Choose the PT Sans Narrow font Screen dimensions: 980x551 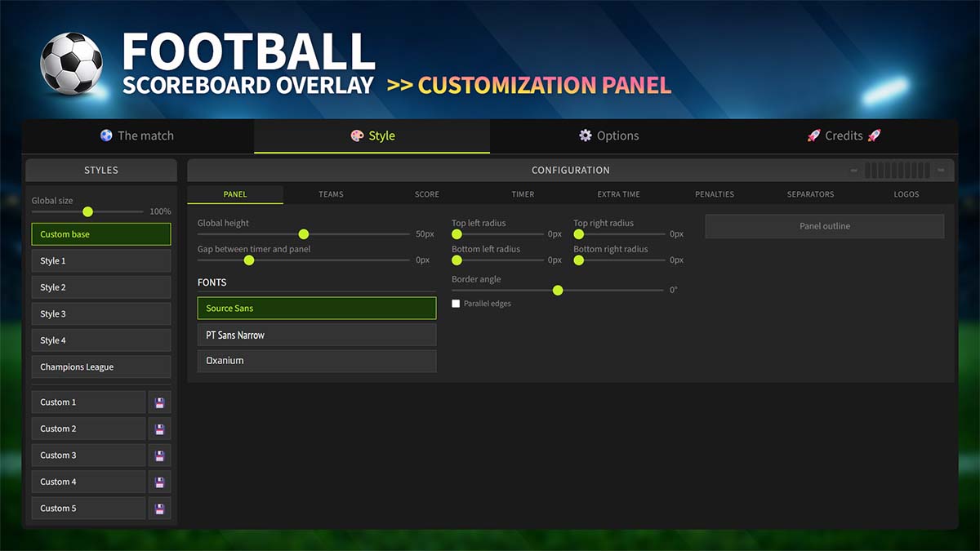click(x=317, y=335)
